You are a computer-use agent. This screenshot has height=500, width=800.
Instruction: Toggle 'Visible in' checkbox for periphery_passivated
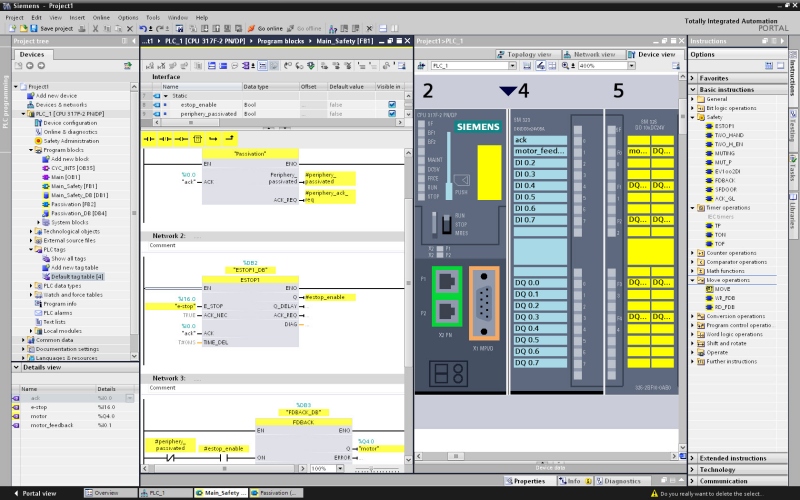click(392, 114)
